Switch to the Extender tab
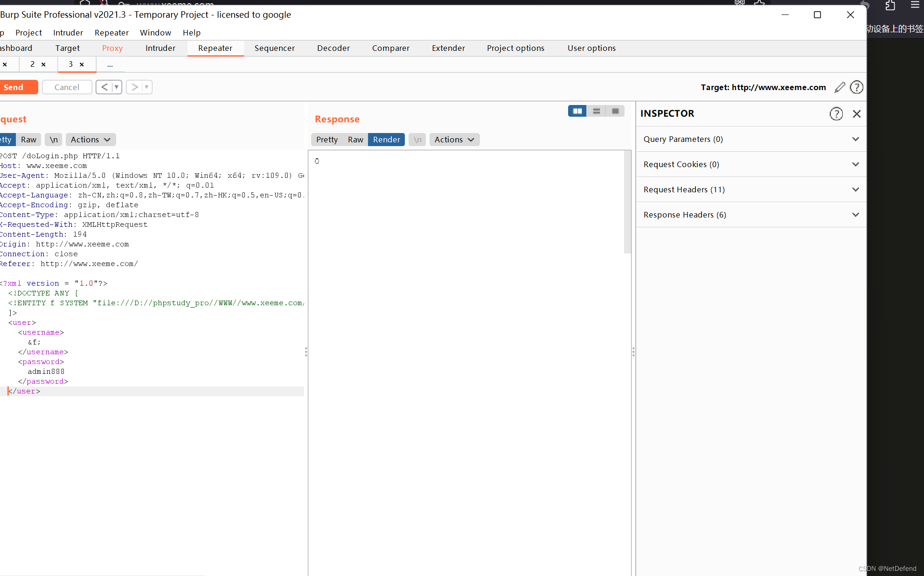Screen dimensions: 924x576 [x=448, y=48]
